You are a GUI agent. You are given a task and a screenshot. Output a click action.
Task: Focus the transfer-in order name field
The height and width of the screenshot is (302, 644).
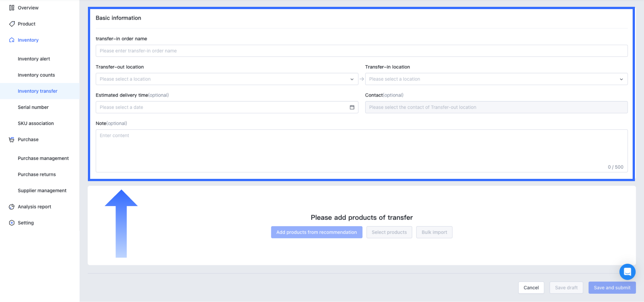click(361, 51)
